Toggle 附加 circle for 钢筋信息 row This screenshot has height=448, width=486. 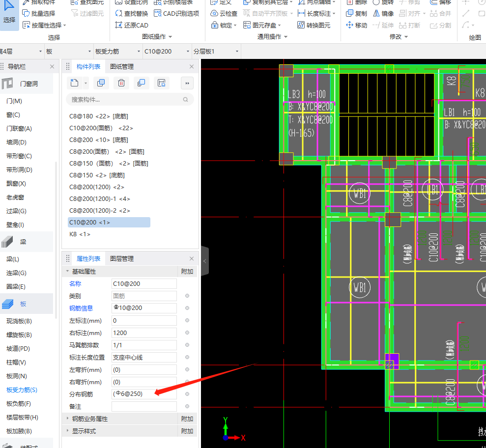(187, 308)
